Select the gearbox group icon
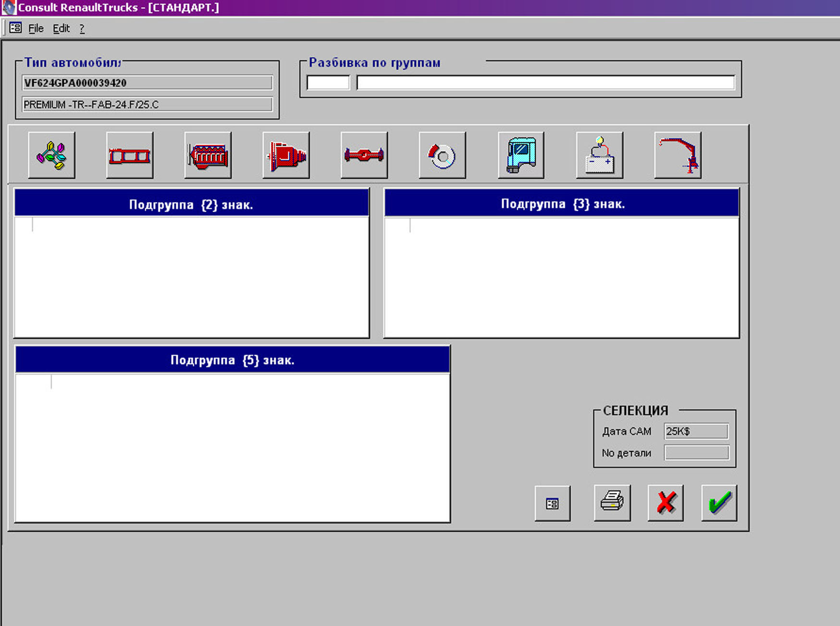840x626 pixels. coord(286,156)
